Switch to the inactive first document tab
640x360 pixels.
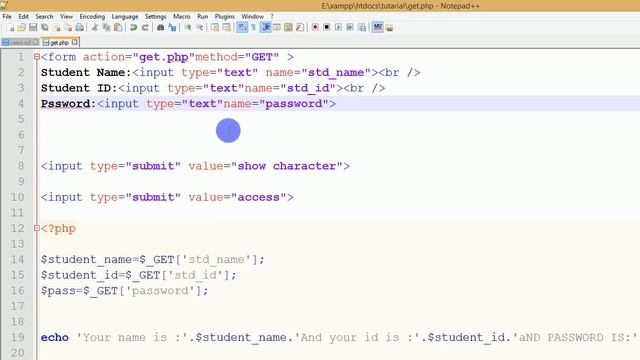pos(20,42)
